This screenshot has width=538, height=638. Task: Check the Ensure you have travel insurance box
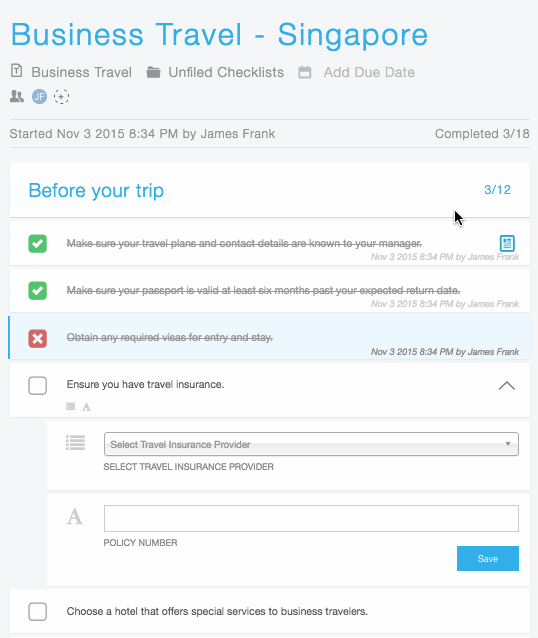37,385
